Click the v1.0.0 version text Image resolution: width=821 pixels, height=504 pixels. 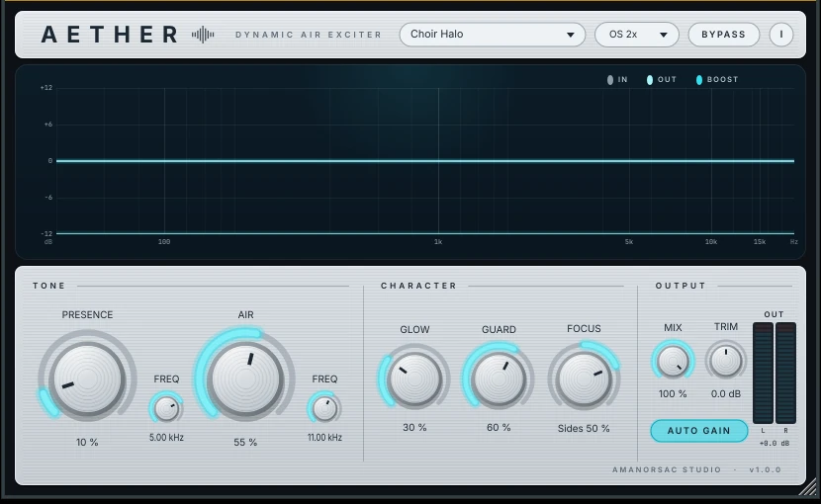(x=765, y=470)
